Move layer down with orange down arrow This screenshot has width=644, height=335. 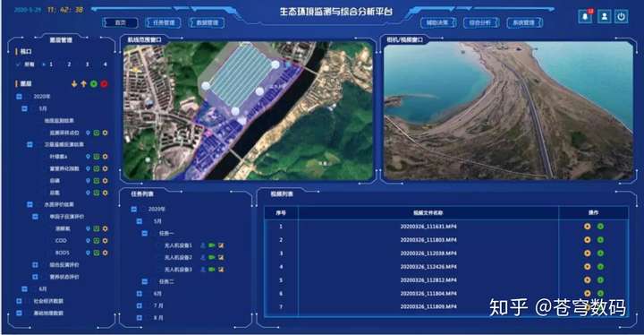point(74,84)
